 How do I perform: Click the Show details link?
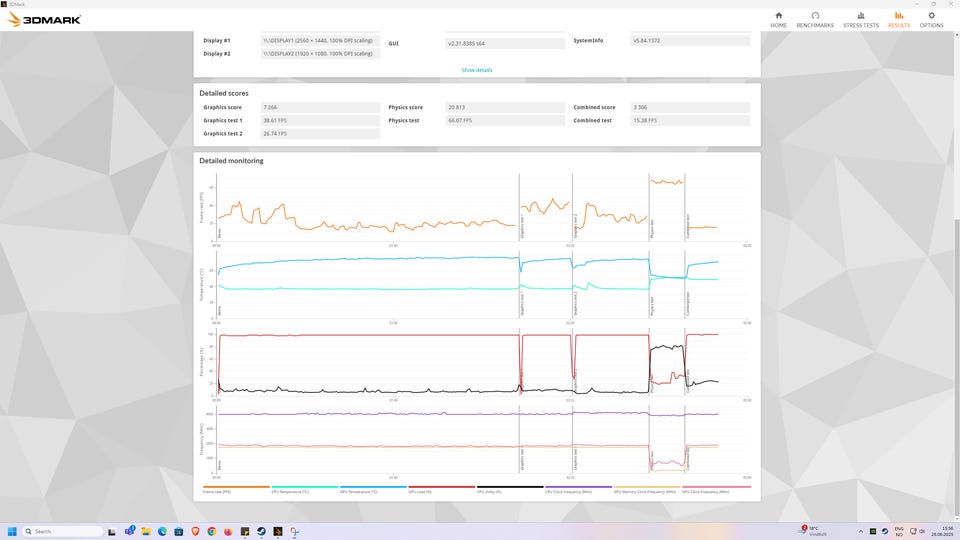point(476,70)
